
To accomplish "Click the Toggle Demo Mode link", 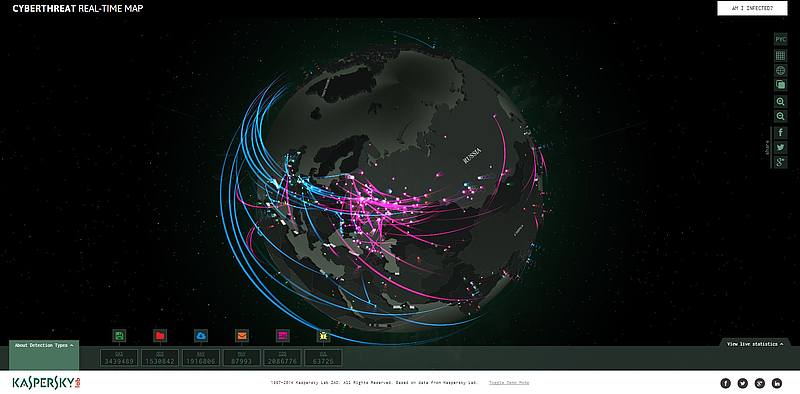I will tap(509, 383).
